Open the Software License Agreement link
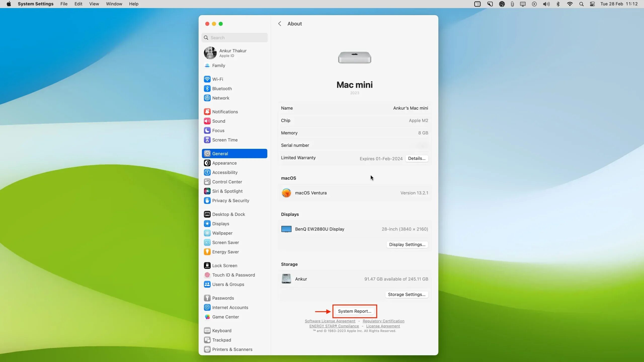The width and height of the screenshot is (644, 362). click(x=330, y=321)
